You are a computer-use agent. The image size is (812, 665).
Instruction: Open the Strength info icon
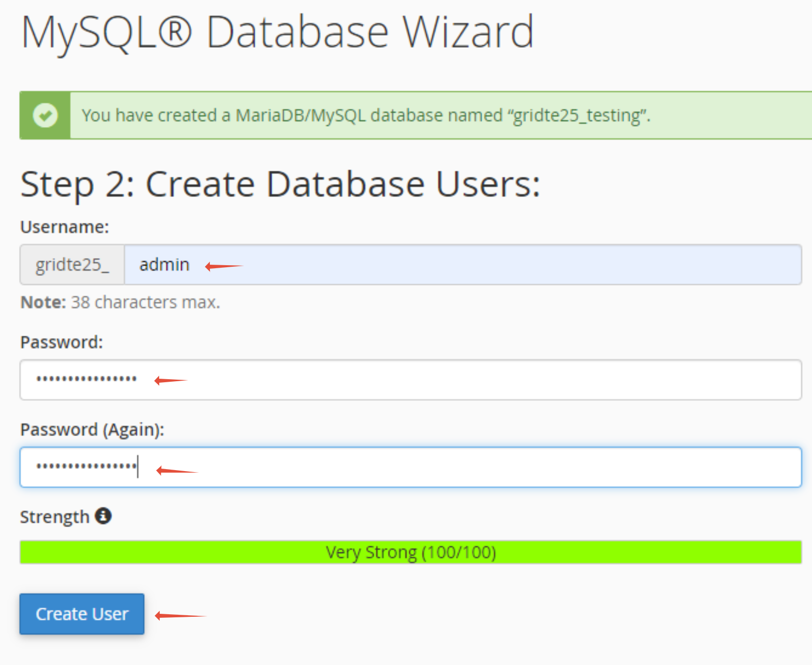click(x=103, y=516)
